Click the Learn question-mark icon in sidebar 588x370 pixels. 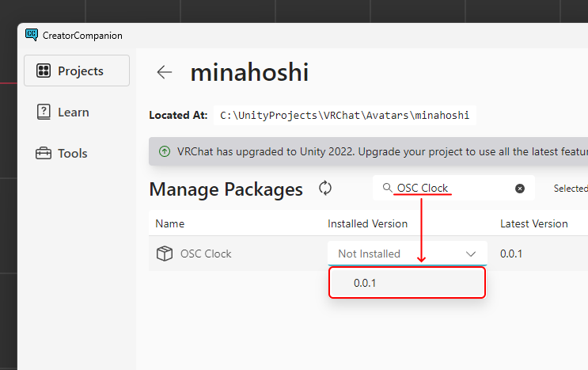pos(44,113)
